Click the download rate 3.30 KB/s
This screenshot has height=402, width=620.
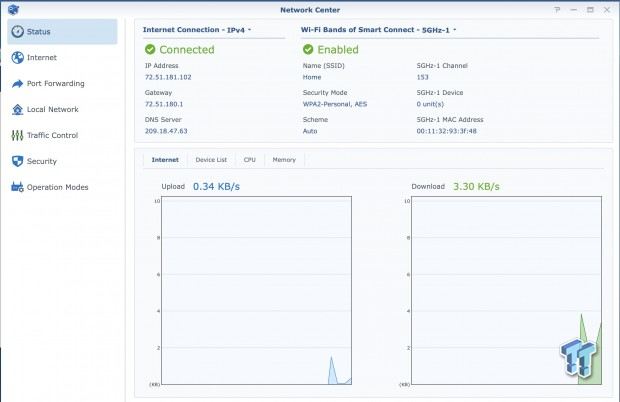point(476,187)
